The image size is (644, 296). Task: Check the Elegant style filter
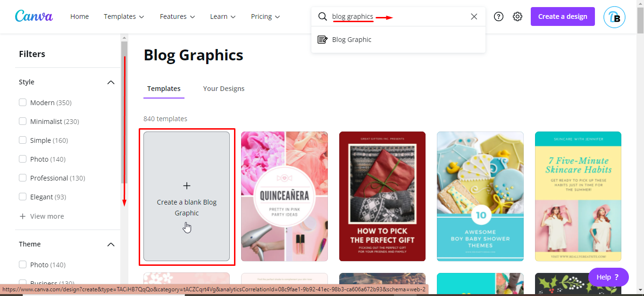click(x=23, y=197)
